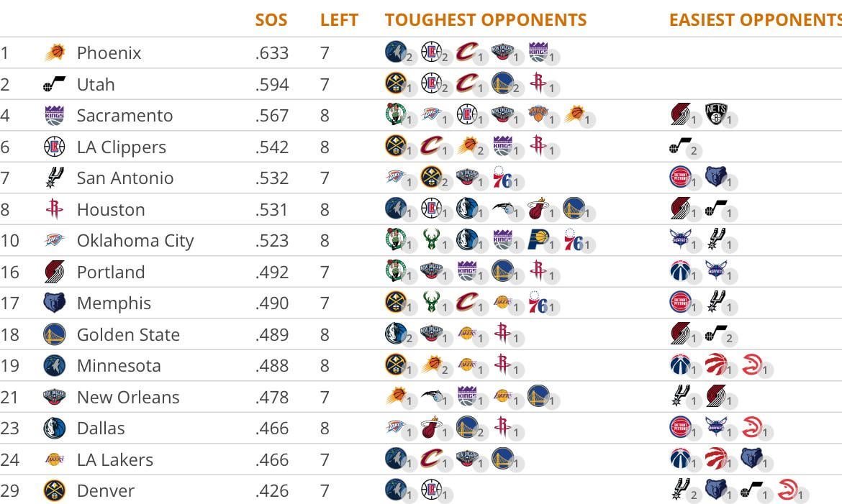Open the New Orleans team link
Screen dimensions: 842x504
click(128, 398)
